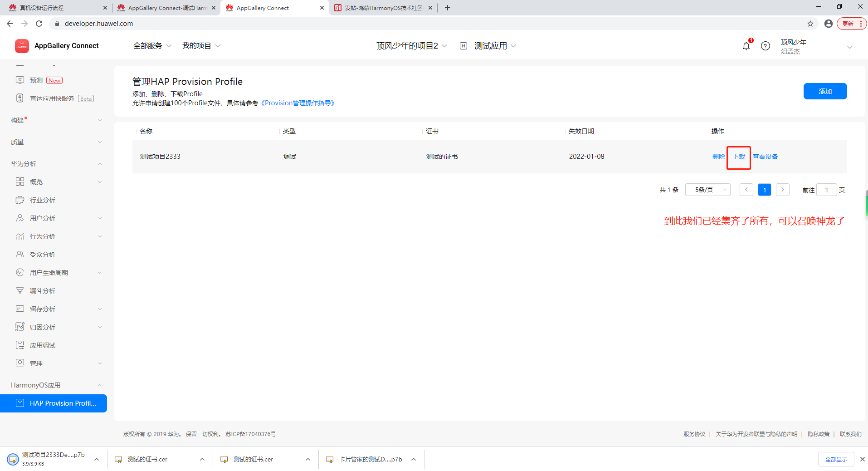Click the 添加 button

point(825,91)
